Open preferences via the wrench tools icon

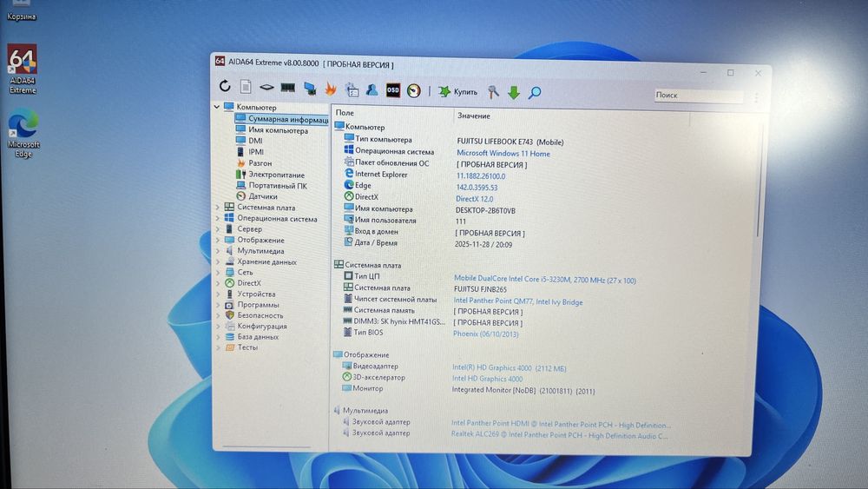point(493,91)
